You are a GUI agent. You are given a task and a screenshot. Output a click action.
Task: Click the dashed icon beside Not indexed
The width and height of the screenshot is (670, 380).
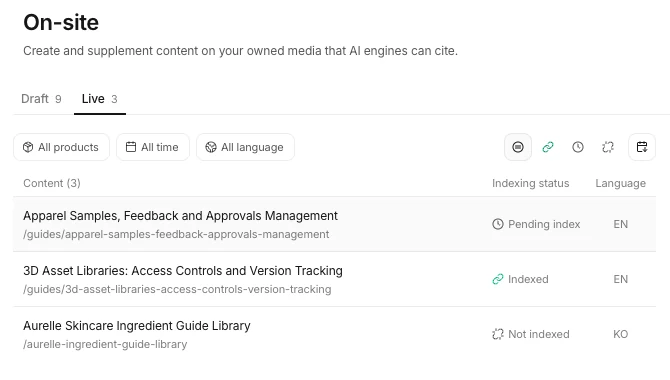498,334
